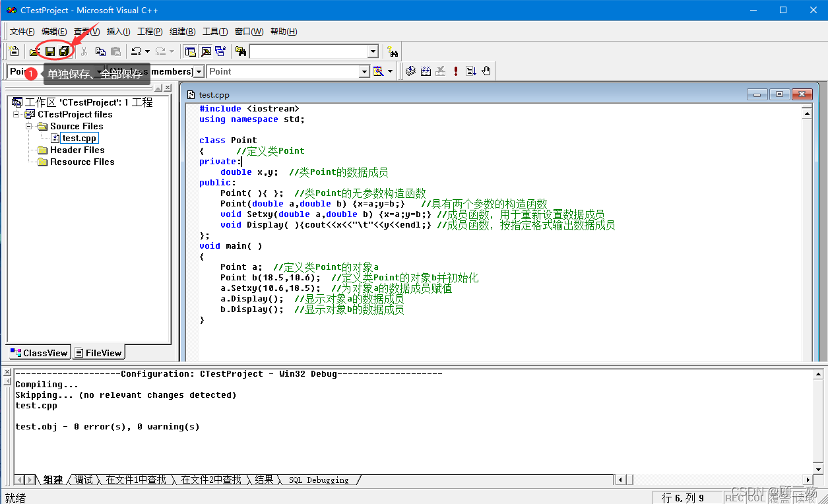The height and width of the screenshot is (504, 828).
Task: Select test.cpp in the workspace tree
Action: click(x=78, y=138)
